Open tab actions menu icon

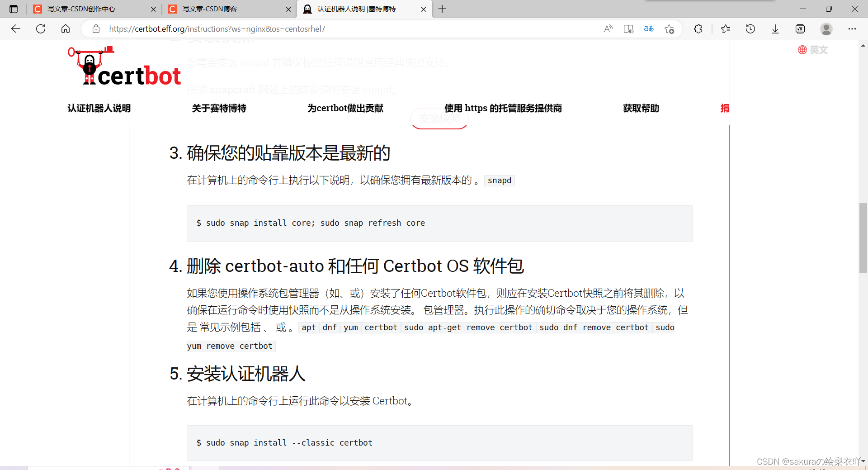point(14,9)
